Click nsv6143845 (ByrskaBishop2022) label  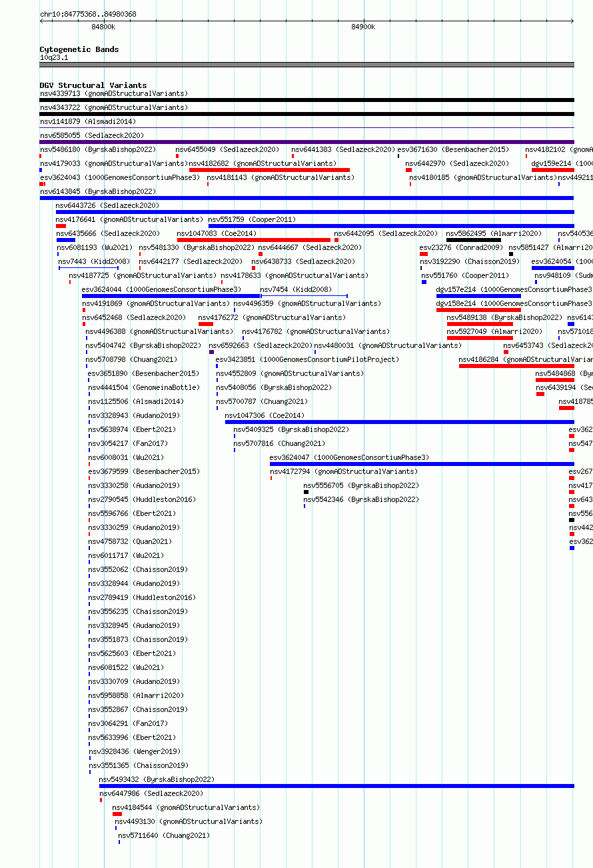(x=98, y=191)
